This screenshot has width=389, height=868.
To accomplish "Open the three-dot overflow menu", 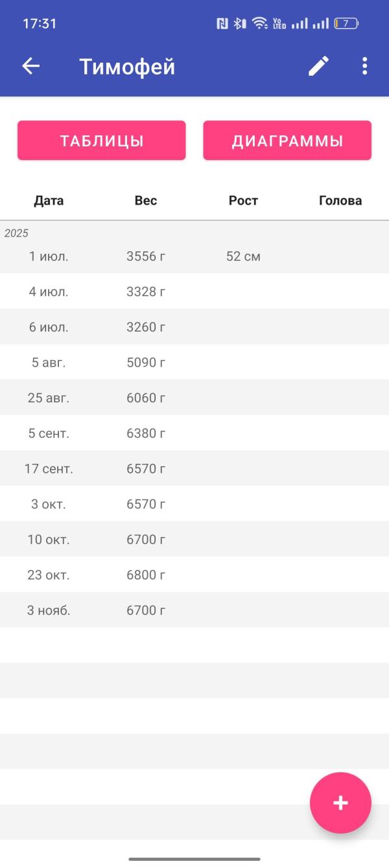I will coord(364,66).
